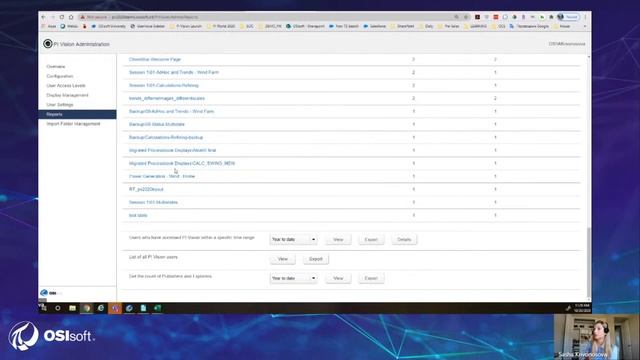Open the 'Session 101-Calculations-Refining' display link

tap(164, 85)
